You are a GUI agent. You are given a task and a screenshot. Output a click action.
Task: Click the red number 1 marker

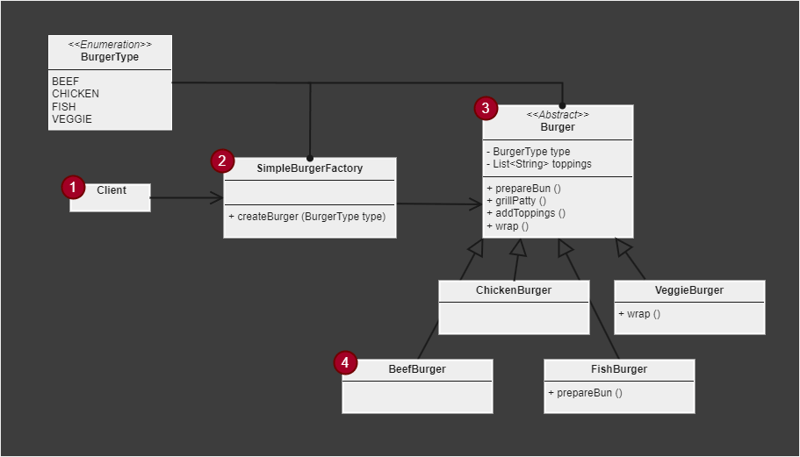[73, 187]
